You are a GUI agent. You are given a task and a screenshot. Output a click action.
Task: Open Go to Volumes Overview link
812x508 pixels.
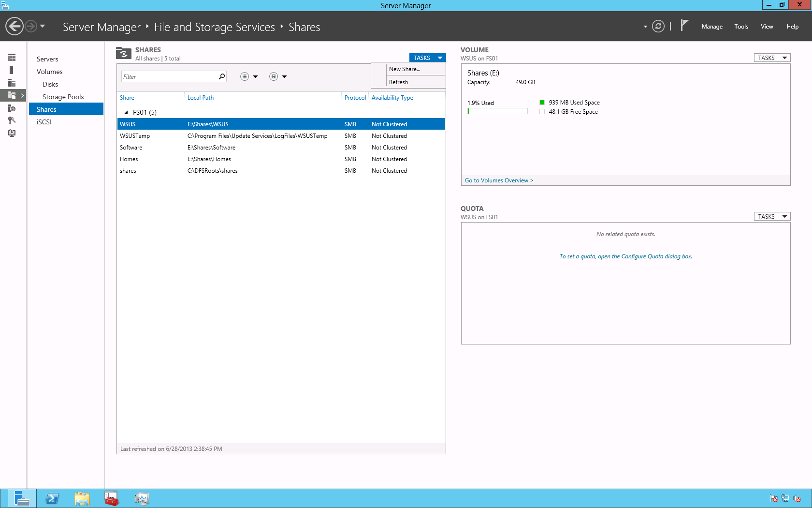coord(499,180)
